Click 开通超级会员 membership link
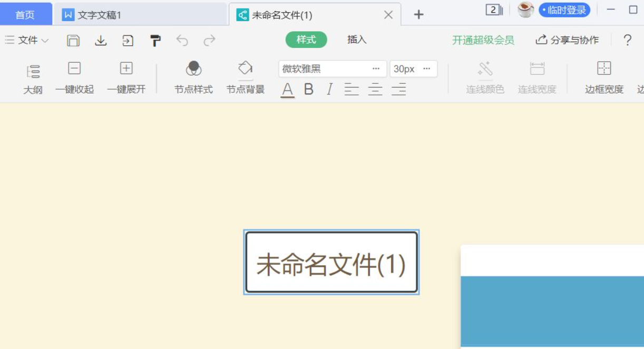This screenshot has height=349, width=644. [x=483, y=40]
